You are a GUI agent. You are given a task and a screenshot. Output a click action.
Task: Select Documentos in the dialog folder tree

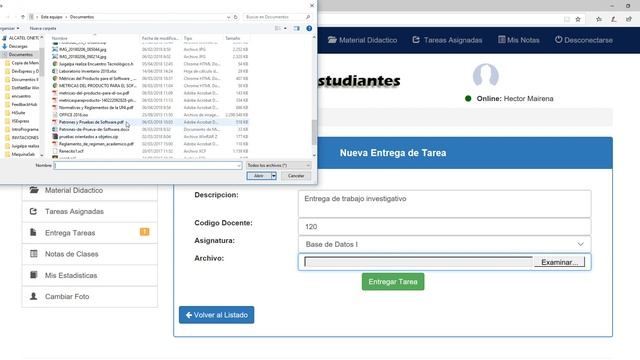[x=20, y=54]
